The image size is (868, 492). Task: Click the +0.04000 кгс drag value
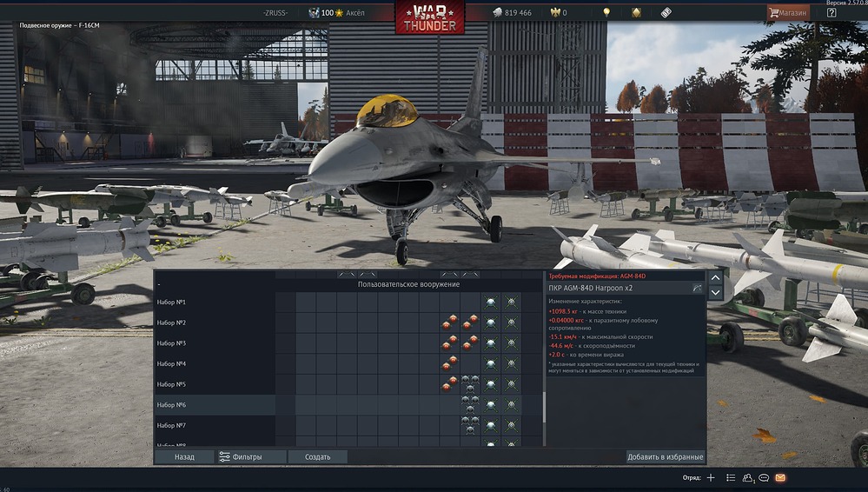567,320
